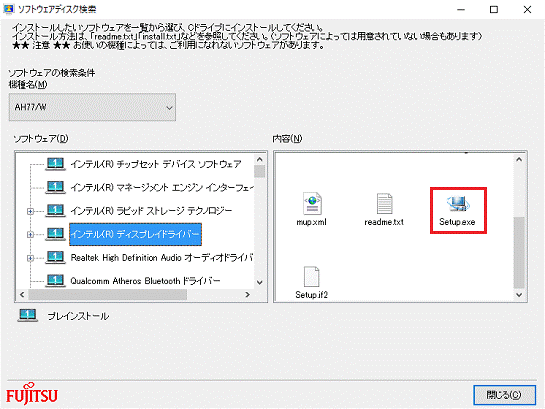Select インテル(R) ラピッド ストレージ テクノロジー item
The width and height of the screenshot is (545, 409).
pyautogui.click(x=151, y=211)
